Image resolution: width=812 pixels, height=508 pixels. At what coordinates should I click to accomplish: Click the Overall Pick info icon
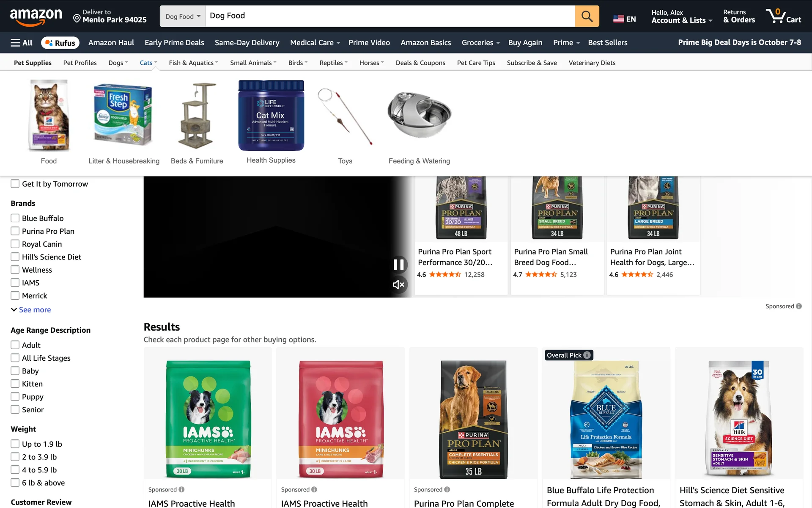(x=587, y=355)
